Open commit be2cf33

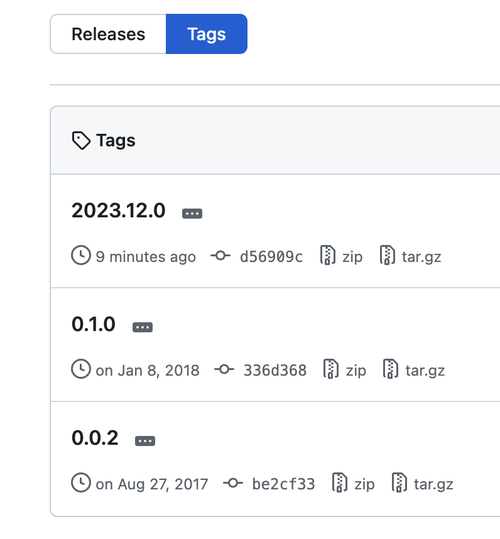[x=284, y=484]
